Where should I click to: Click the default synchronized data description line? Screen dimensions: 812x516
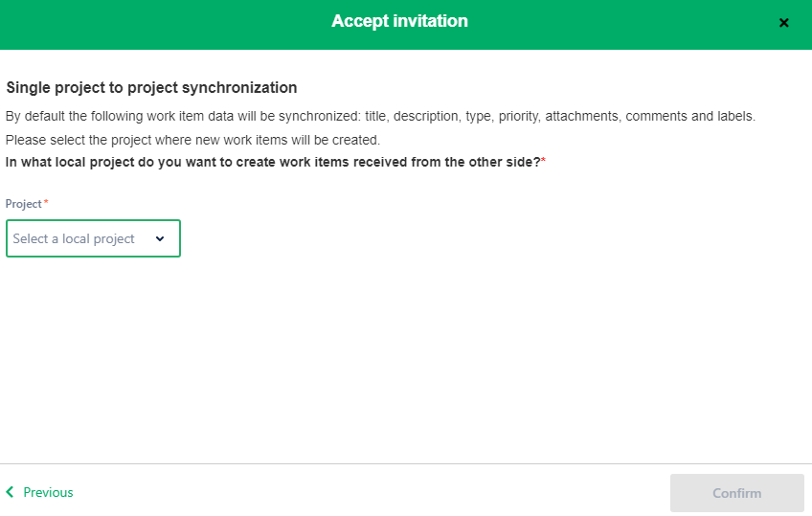click(380, 117)
